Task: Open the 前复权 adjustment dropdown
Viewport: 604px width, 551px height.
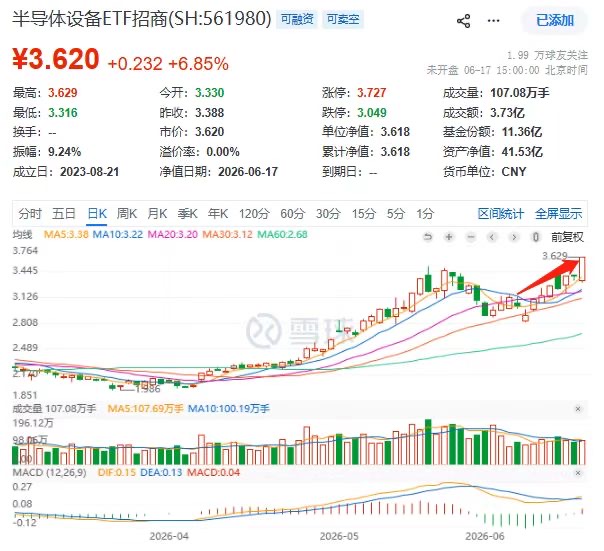Action: 567,237
